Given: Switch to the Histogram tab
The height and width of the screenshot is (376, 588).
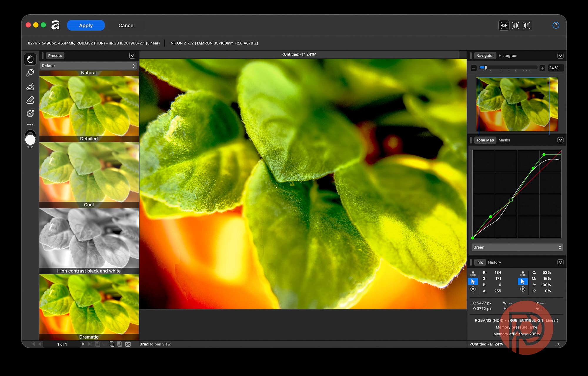Looking at the screenshot, I should tap(508, 56).
